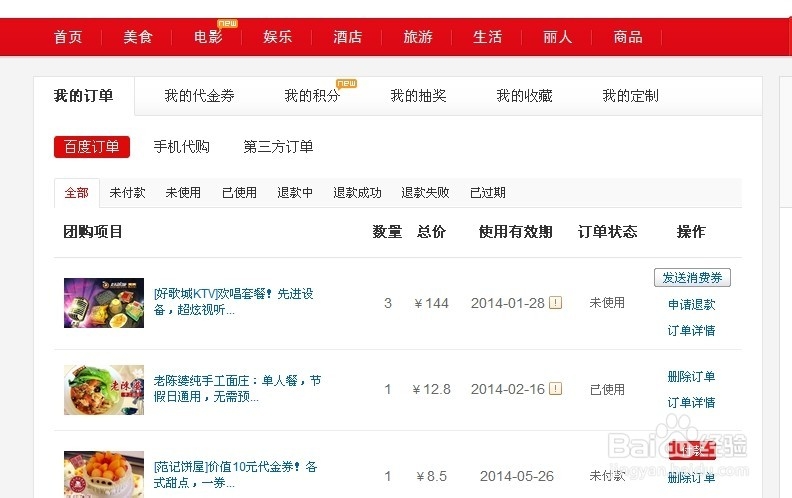Click 删除订单 for the 老陈婆 order
The image size is (792, 498).
pyautogui.click(x=691, y=377)
